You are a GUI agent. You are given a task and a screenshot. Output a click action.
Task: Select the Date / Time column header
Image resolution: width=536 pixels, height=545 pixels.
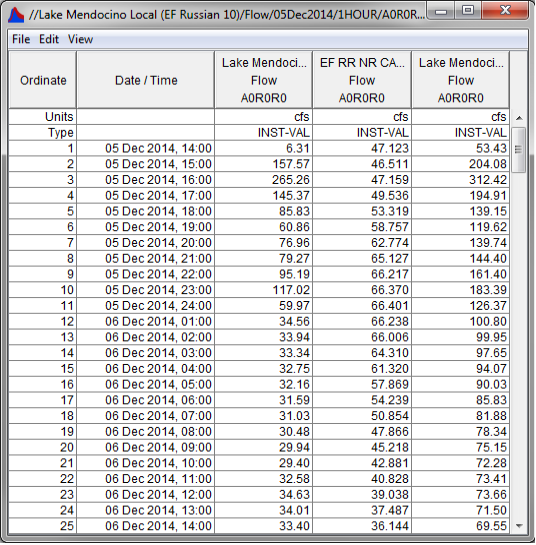point(146,80)
